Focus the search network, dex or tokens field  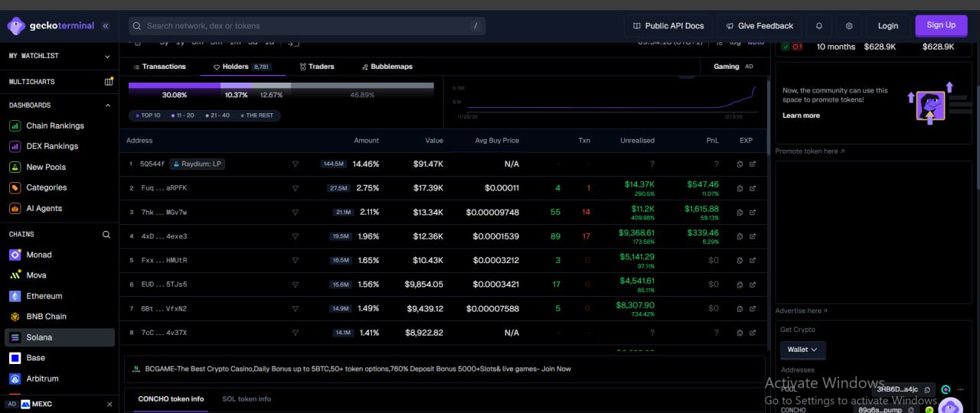pyautogui.click(x=306, y=26)
